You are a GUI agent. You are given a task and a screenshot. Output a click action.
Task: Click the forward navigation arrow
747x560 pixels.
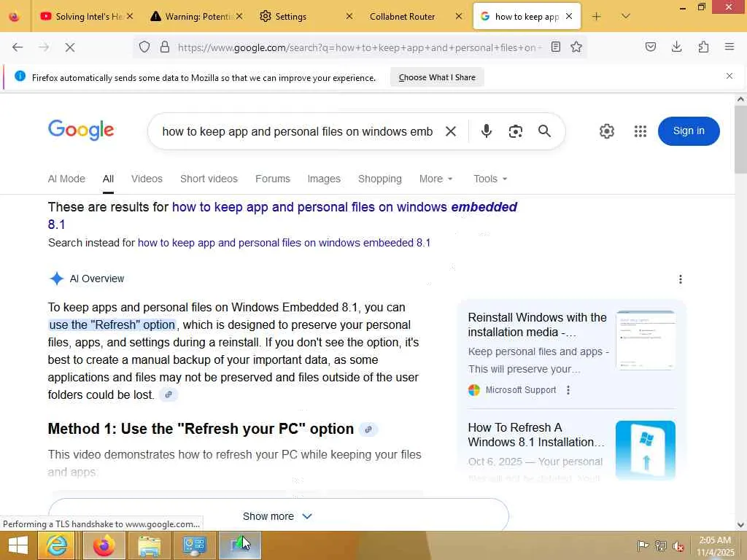[x=44, y=47]
